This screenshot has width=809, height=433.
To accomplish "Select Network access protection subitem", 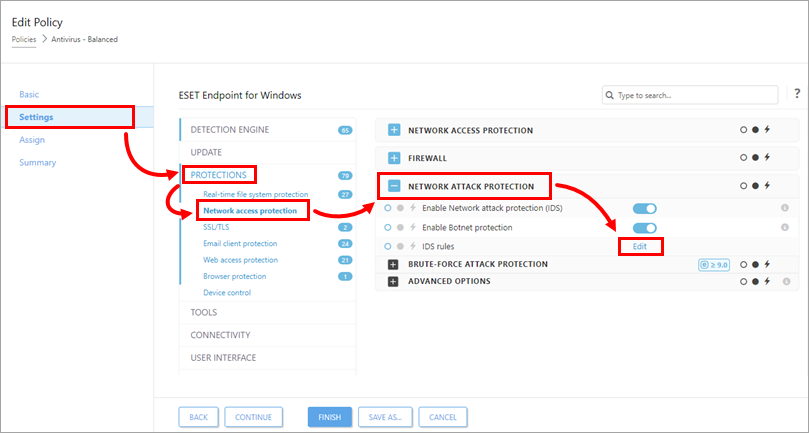I will click(x=250, y=211).
